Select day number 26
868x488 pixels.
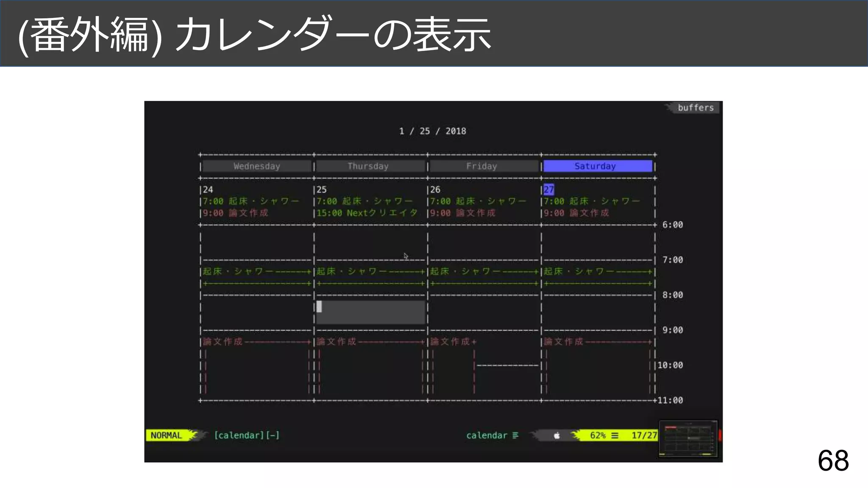(x=435, y=189)
